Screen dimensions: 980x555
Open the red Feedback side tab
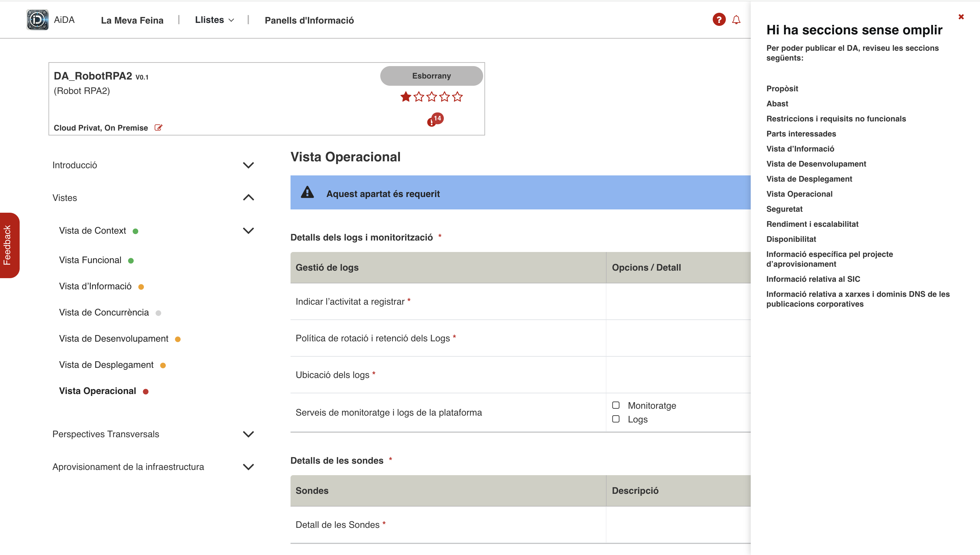coord(9,245)
